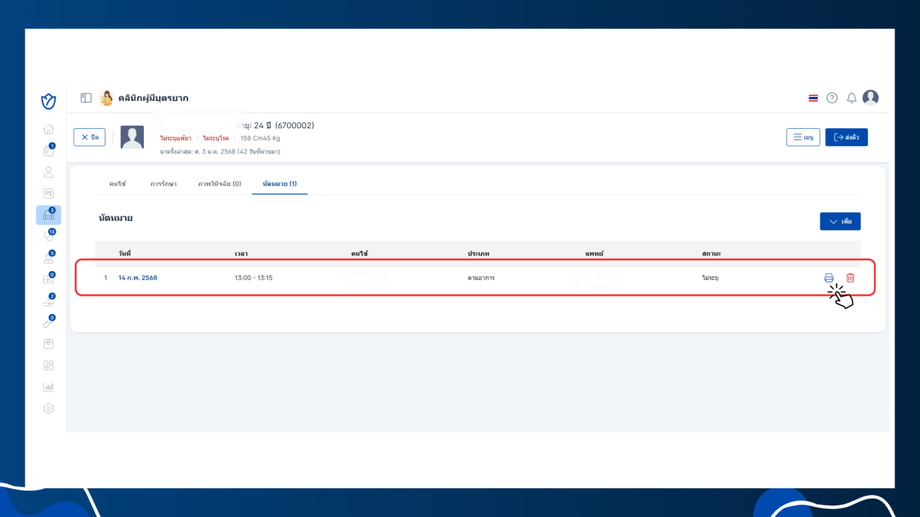Viewport: 920px width, 517px height.
Task: Switch to the คนไข้ tab
Action: pos(117,184)
